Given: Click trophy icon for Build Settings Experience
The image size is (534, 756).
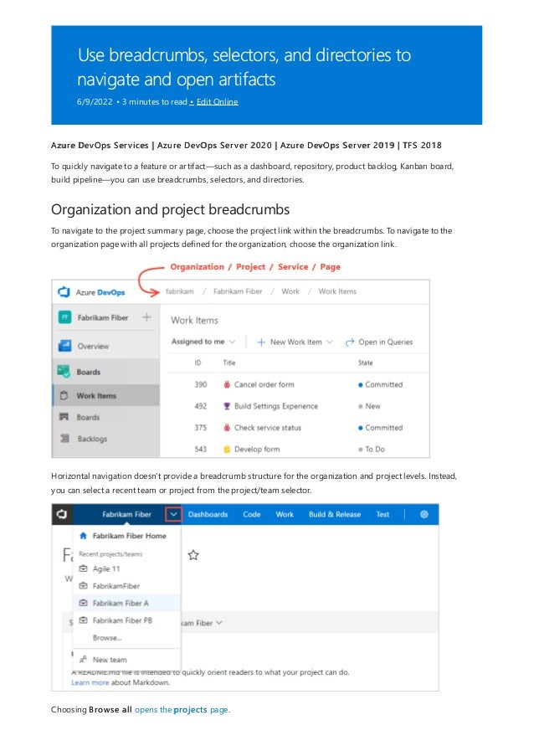Looking at the screenshot, I should tap(227, 406).
